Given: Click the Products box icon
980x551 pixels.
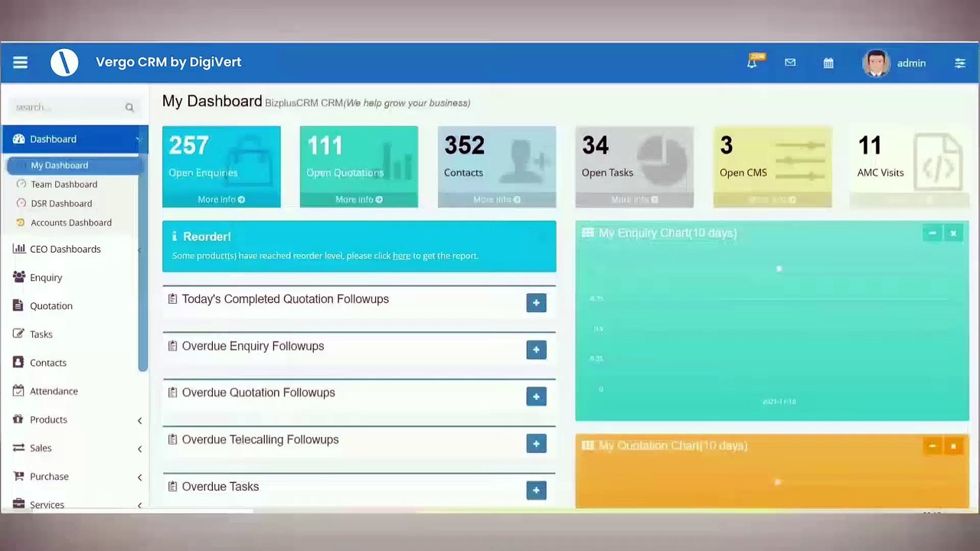Looking at the screenshot, I should click(18, 419).
